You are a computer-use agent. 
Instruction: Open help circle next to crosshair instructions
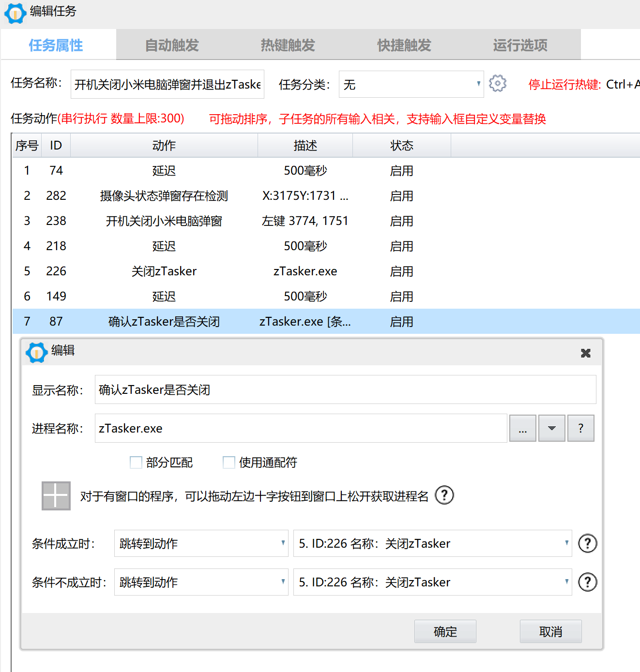pos(444,495)
